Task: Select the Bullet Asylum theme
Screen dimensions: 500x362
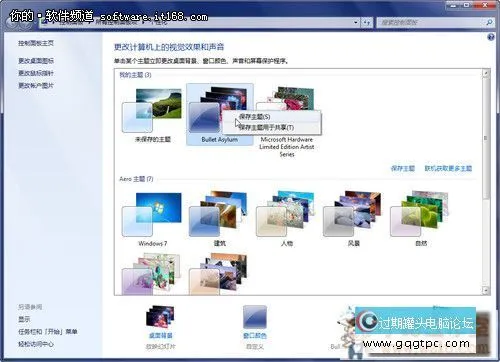Action: 220,114
